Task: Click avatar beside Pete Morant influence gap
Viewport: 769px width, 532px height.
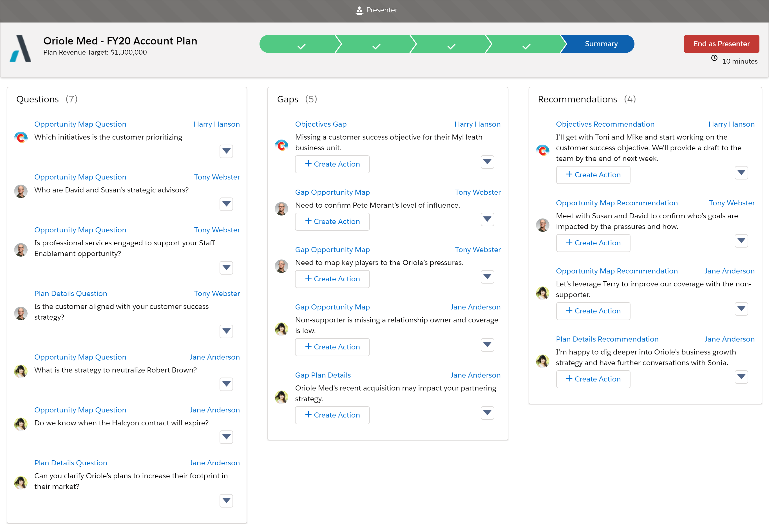Action: click(x=281, y=209)
